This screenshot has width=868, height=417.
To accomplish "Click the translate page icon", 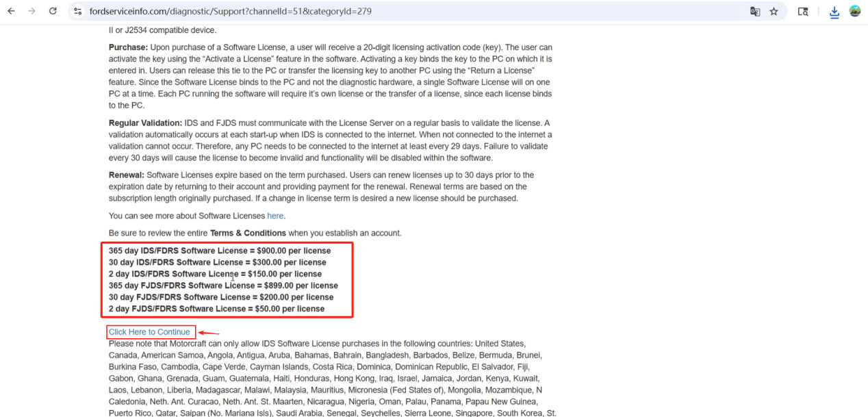I will coord(755,12).
